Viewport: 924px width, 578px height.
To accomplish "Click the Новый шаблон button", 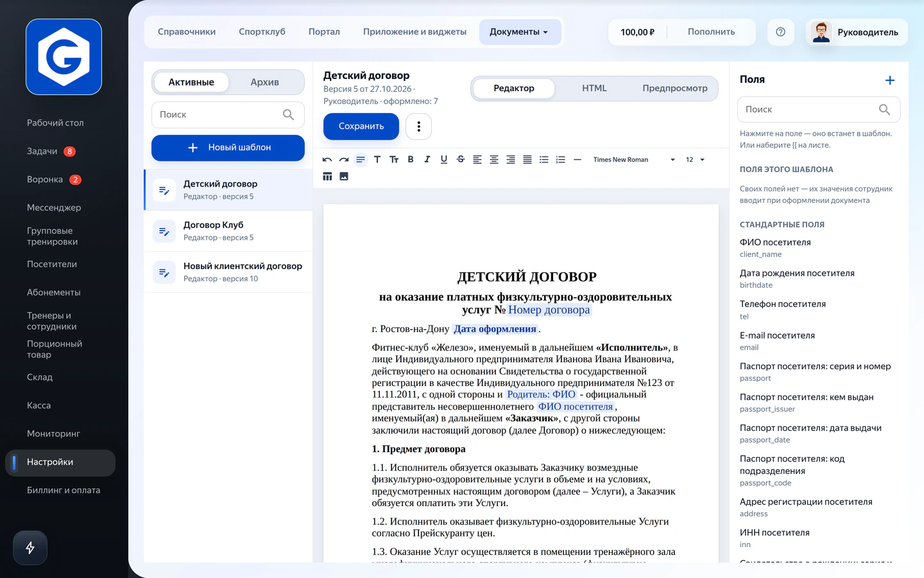I will pyautogui.click(x=228, y=148).
